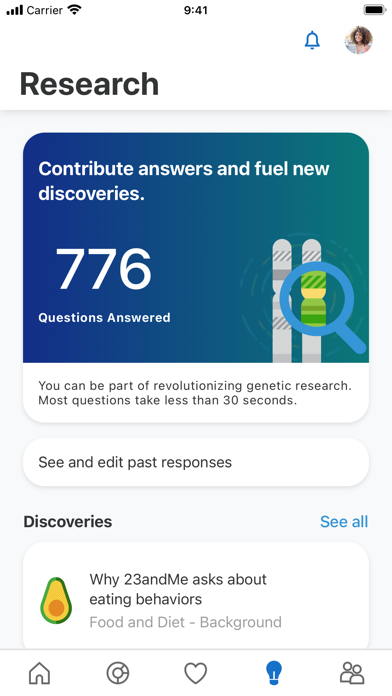This screenshot has width=392, height=696.
Task: Open Ancestry chart tab icon
Action: click(x=118, y=673)
